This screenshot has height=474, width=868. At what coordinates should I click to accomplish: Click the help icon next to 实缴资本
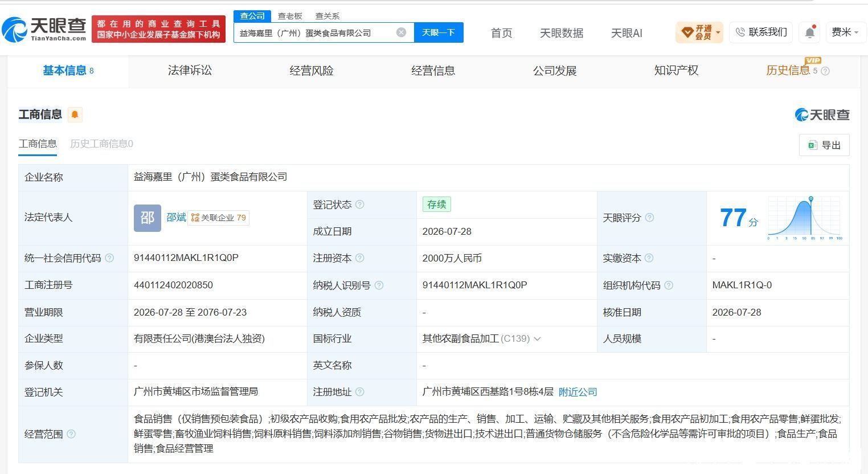click(x=649, y=258)
